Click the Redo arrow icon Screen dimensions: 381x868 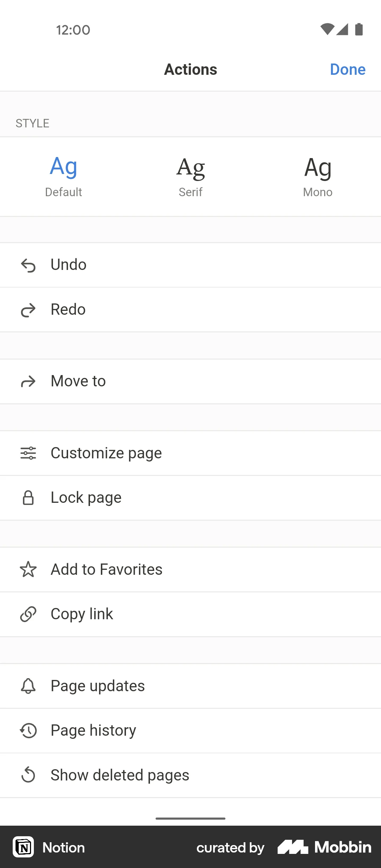[28, 309]
